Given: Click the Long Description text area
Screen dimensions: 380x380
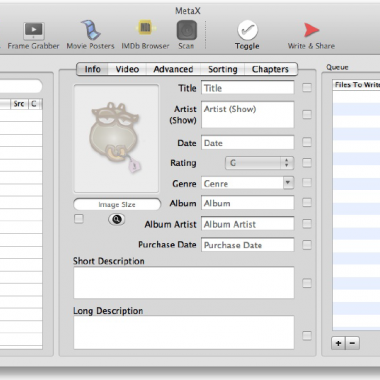Looking at the screenshot, I should click(184, 332).
